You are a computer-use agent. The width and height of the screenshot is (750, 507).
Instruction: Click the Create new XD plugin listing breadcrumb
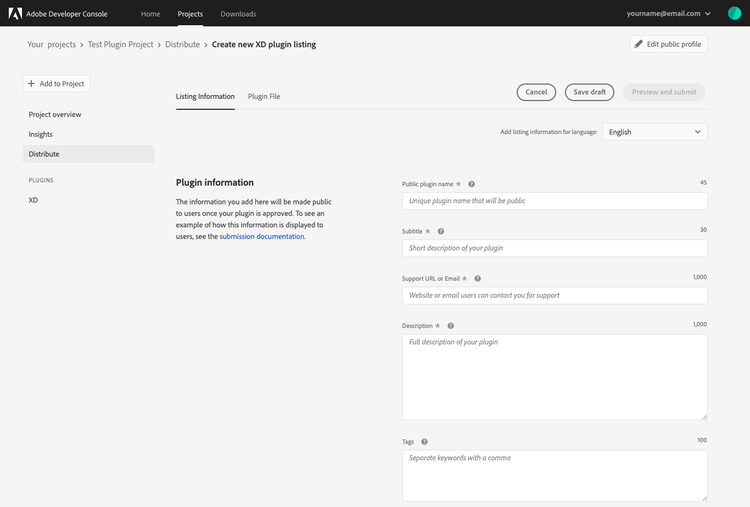tap(264, 44)
